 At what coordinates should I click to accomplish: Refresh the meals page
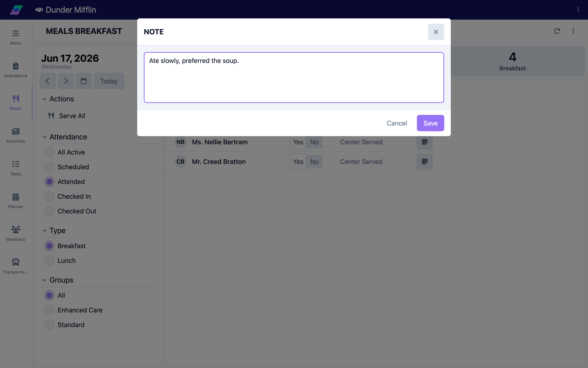557,31
